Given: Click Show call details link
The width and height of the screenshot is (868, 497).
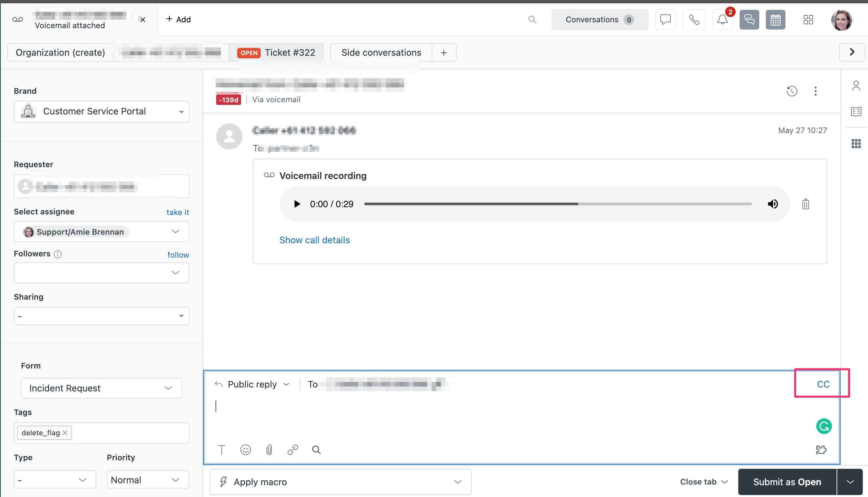Looking at the screenshot, I should point(314,240).
